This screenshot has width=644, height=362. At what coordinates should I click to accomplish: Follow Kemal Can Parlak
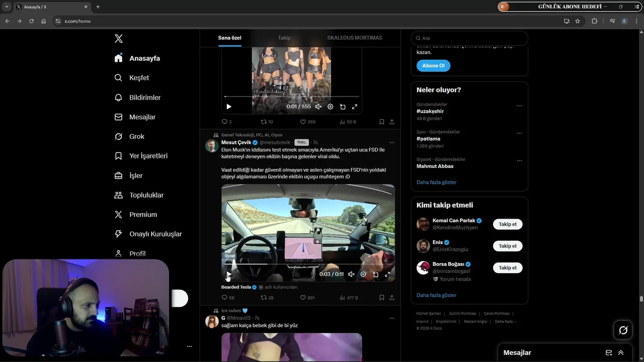[508, 224]
